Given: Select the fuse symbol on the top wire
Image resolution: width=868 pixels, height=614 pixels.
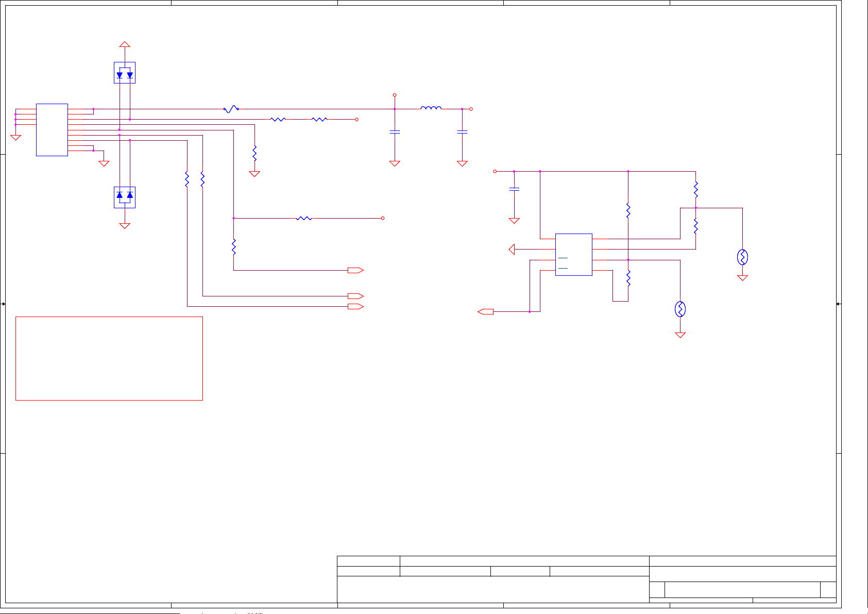Looking at the screenshot, I should click(231, 109).
